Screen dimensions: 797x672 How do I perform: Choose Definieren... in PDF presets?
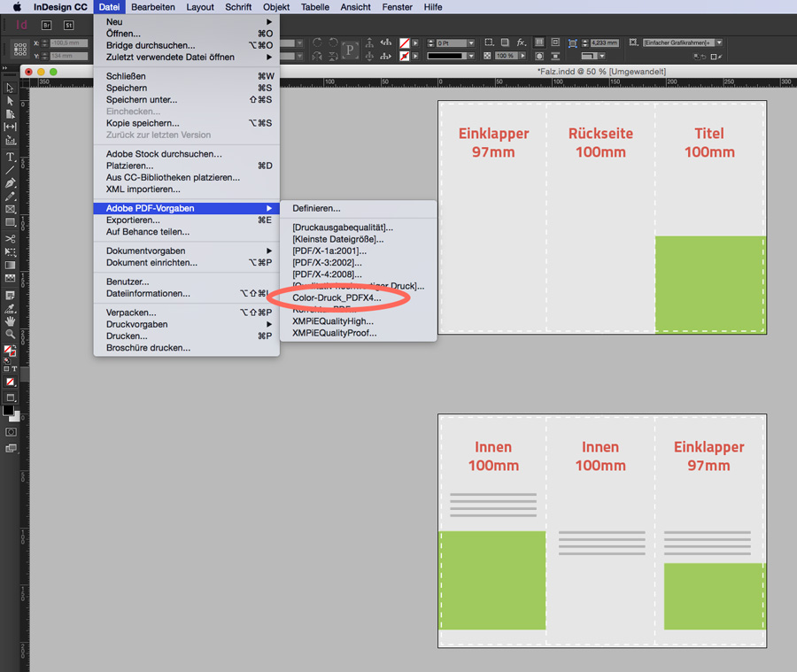click(x=359, y=208)
